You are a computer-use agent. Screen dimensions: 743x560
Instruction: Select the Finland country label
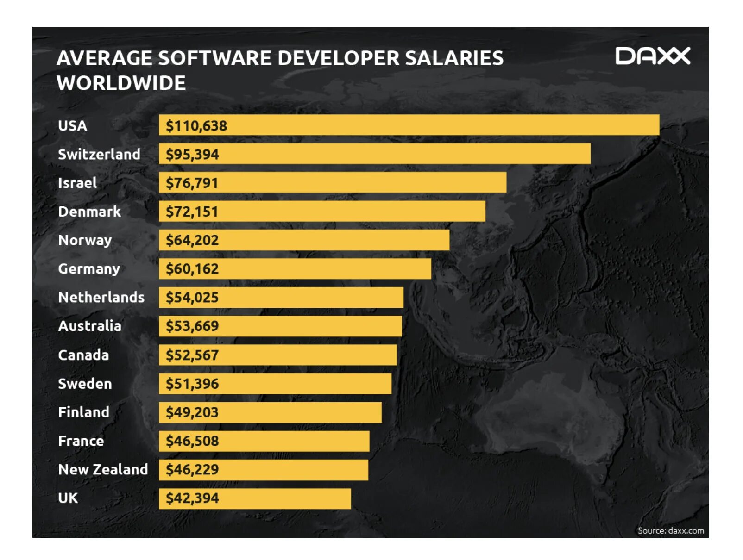click(x=83, y=412)
